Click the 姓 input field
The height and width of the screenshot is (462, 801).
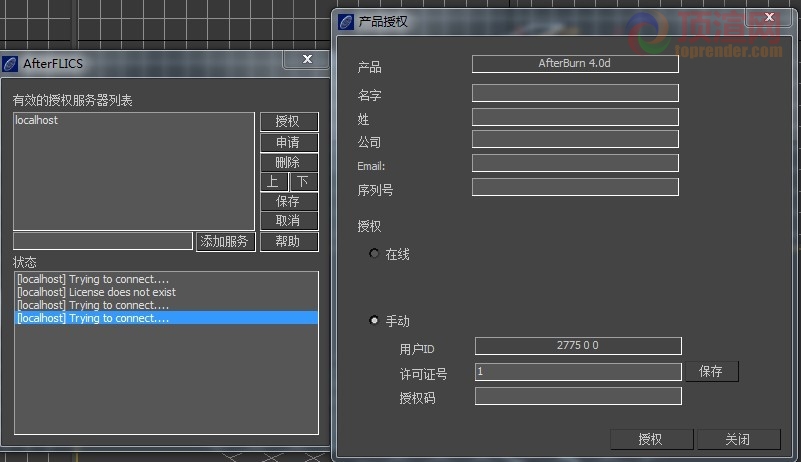575,117
